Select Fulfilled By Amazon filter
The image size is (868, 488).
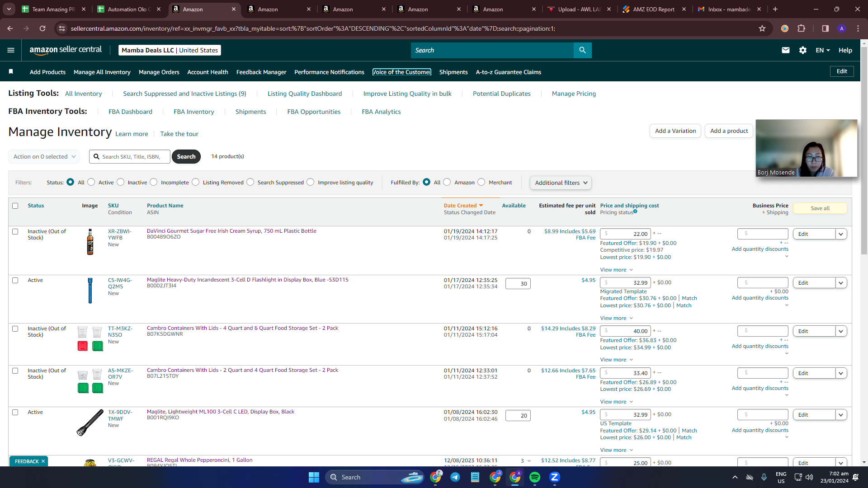coord(447,182)
